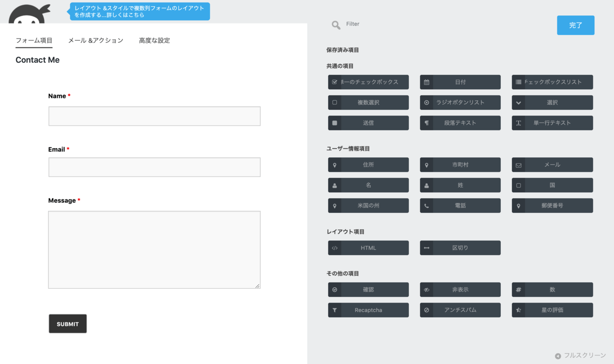Add the 非表示 hidden field
The image size is (614, 364).
click(x=460, y=290)
